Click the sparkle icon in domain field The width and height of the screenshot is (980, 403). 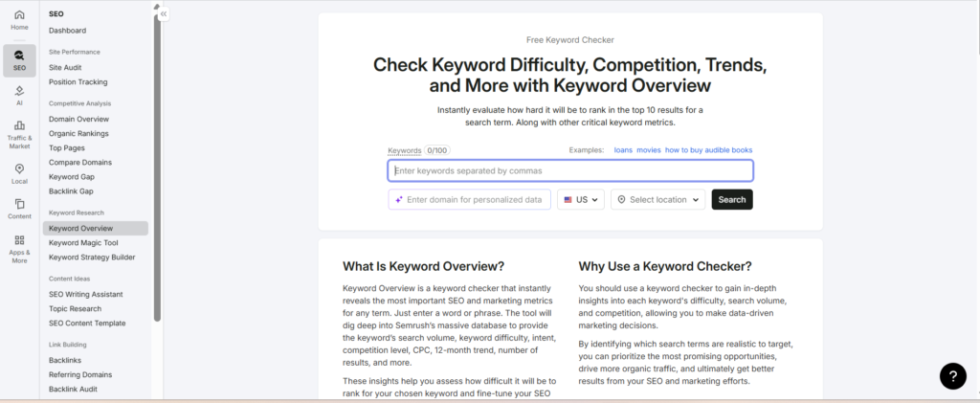399,200
